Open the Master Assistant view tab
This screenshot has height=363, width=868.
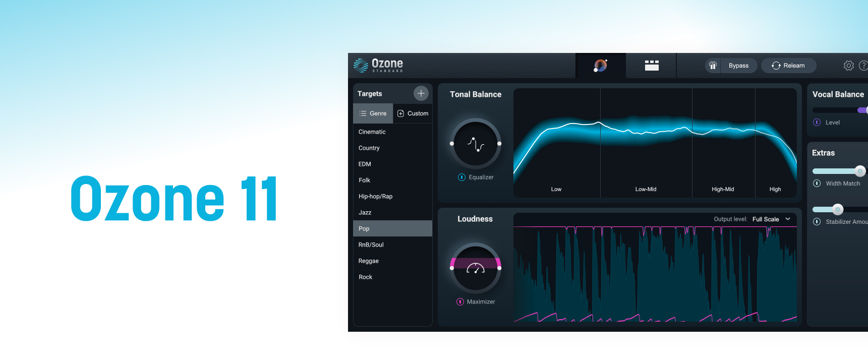600,66
